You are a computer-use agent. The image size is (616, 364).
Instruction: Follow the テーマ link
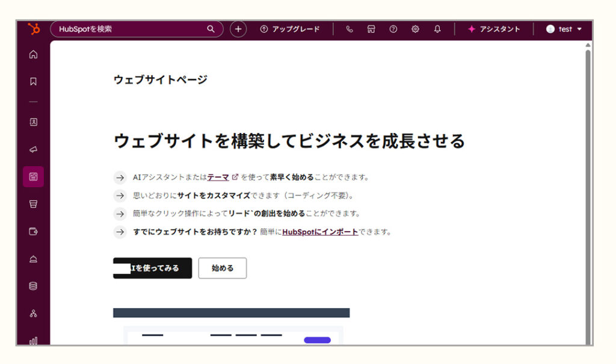(x=218, y=177)
